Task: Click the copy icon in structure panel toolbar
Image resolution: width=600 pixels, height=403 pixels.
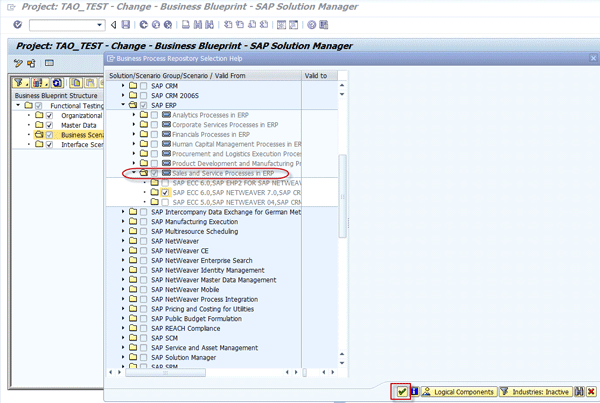Action: pyautogui.click(x=76, y=83)
